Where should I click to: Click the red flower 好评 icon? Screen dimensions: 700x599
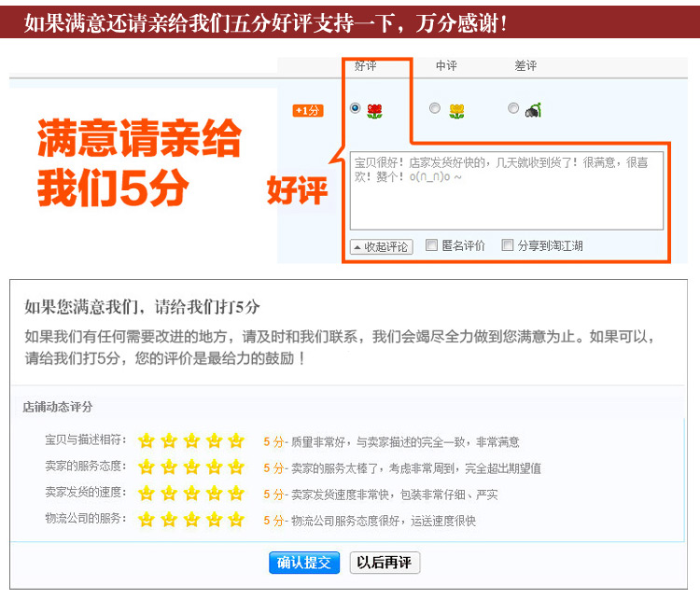[x=374, y=111]
